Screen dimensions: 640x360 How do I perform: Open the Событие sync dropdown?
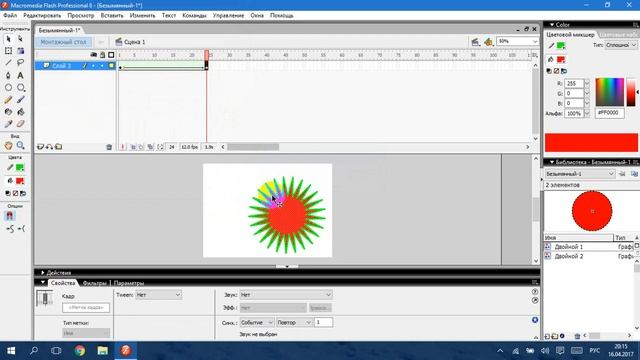click(257, 322)
